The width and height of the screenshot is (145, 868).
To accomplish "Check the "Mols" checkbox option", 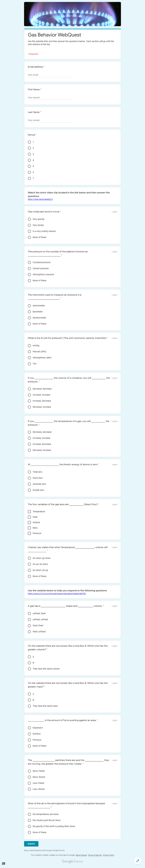I will [x=30, y=528].
